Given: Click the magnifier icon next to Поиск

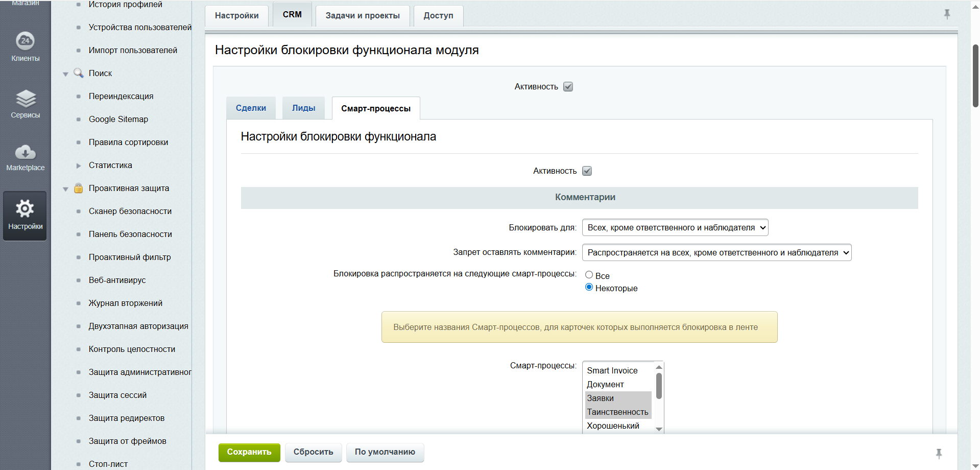Looking at the screenshot, I should tap(79, 73).
